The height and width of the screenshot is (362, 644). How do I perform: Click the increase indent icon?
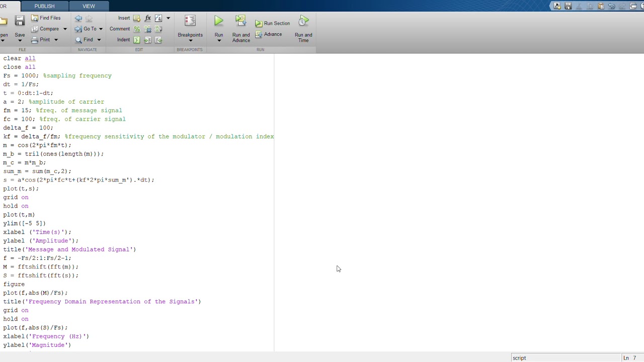point(147,40)
